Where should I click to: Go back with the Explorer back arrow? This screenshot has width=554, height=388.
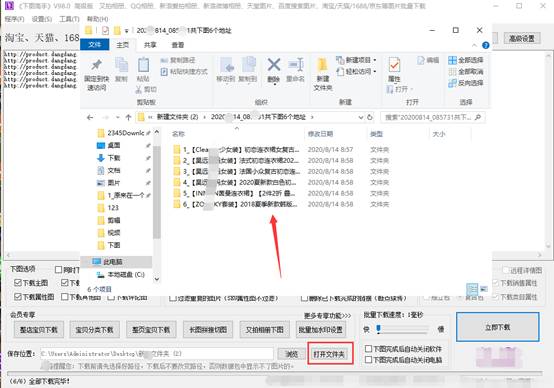tap(90, 117)
